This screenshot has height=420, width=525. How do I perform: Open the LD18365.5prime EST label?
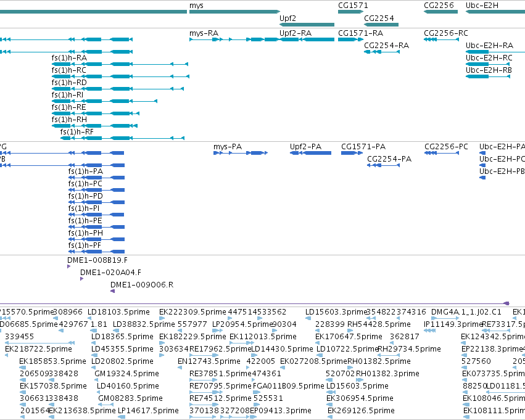[122, 337]
